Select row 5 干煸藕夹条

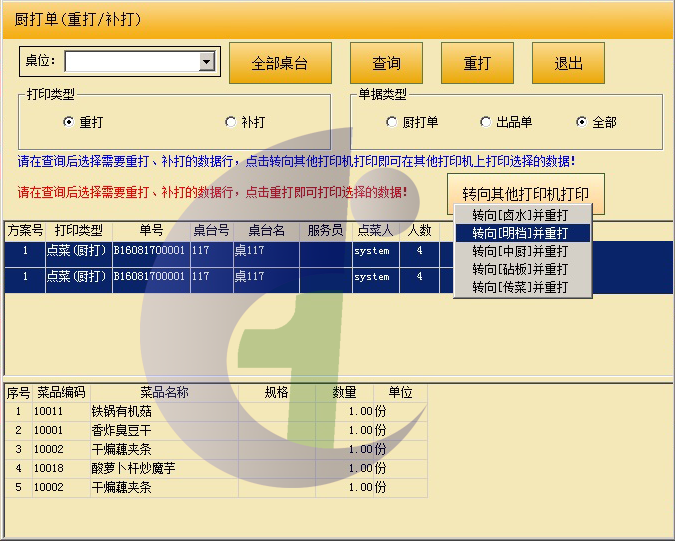coord(216,487)
